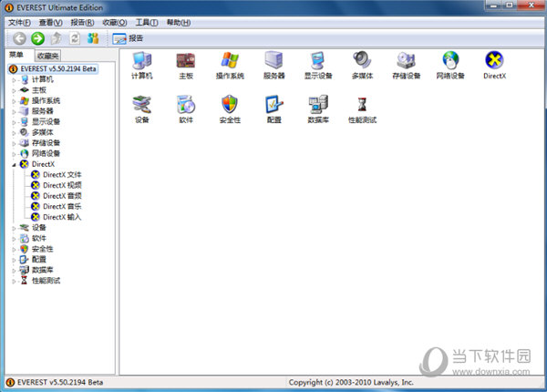Select the 数据库 tree item
The image size is (547, 392).
coord(43,270)
